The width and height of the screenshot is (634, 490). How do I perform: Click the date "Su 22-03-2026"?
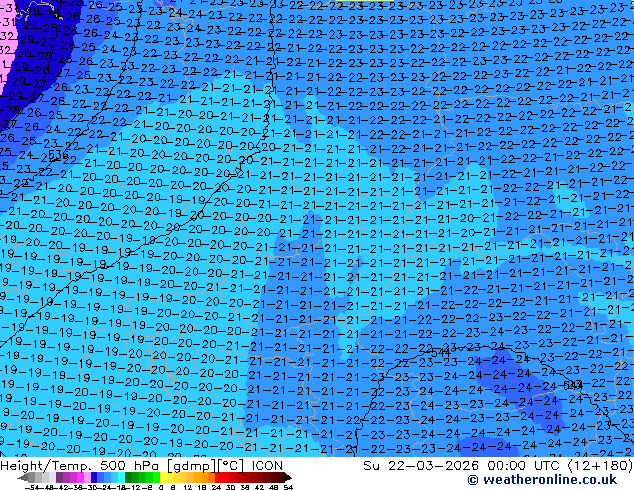pyautogui.click(x=421, y=466)
